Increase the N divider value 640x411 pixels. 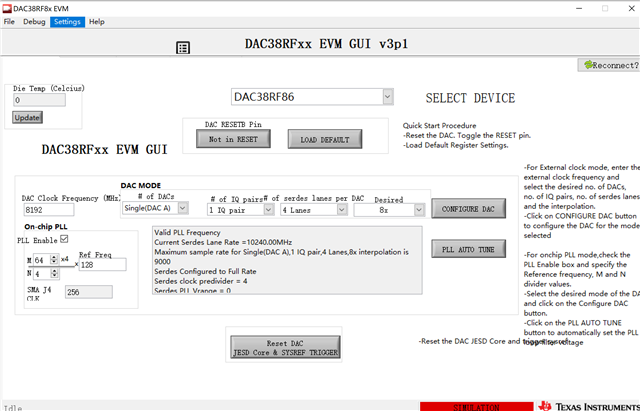54,271
